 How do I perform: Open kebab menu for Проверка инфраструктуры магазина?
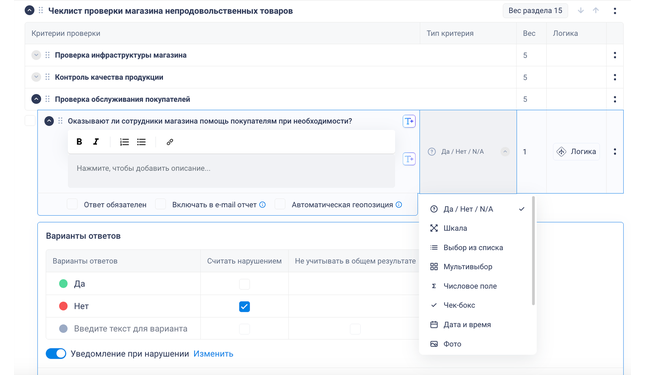(615, 55)
